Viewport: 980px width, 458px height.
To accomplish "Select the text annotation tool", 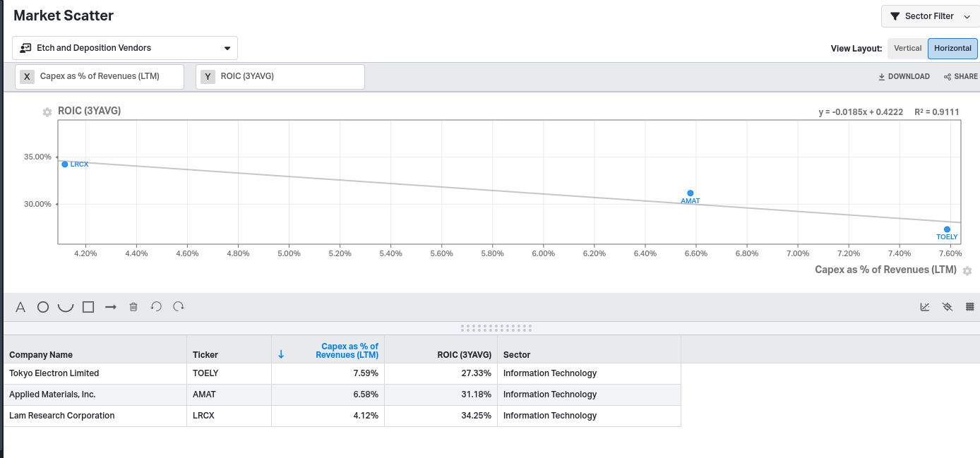I will coord(20,307).
